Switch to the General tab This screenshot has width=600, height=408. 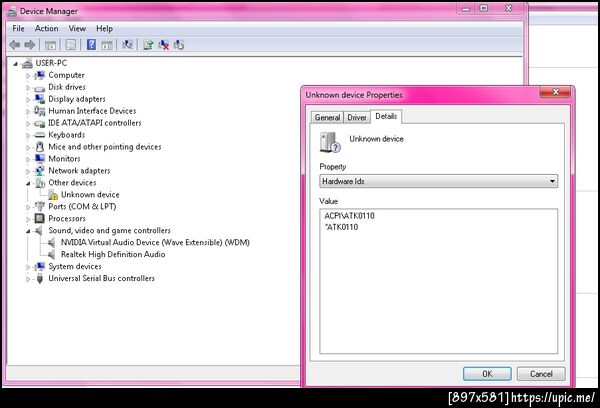327,118
